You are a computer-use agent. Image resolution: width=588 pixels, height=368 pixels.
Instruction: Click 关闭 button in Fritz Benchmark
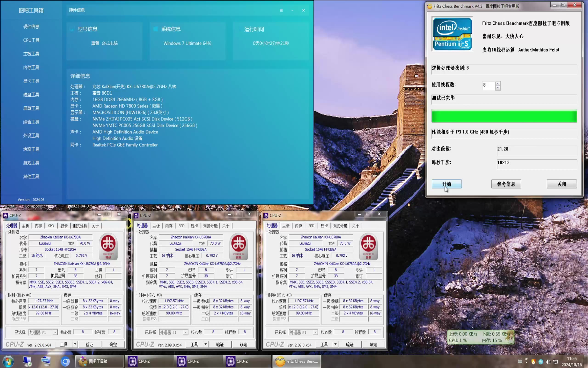[x=562, y=184]
